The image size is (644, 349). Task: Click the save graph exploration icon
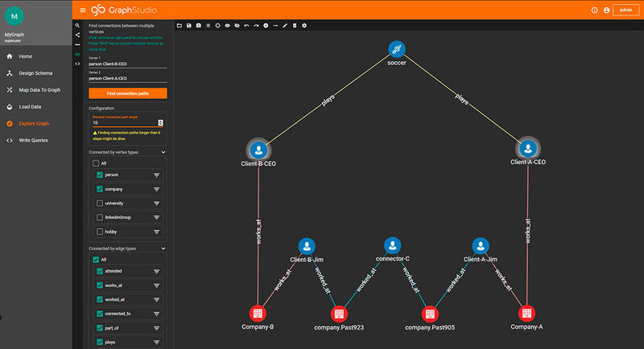pyautogui.click(x=188, y=26)
